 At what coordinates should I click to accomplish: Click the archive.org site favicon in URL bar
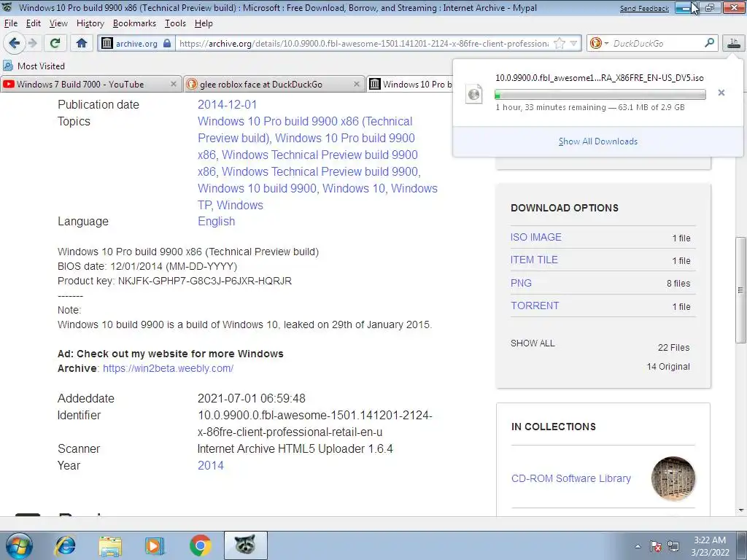click(x=107, y=43)
